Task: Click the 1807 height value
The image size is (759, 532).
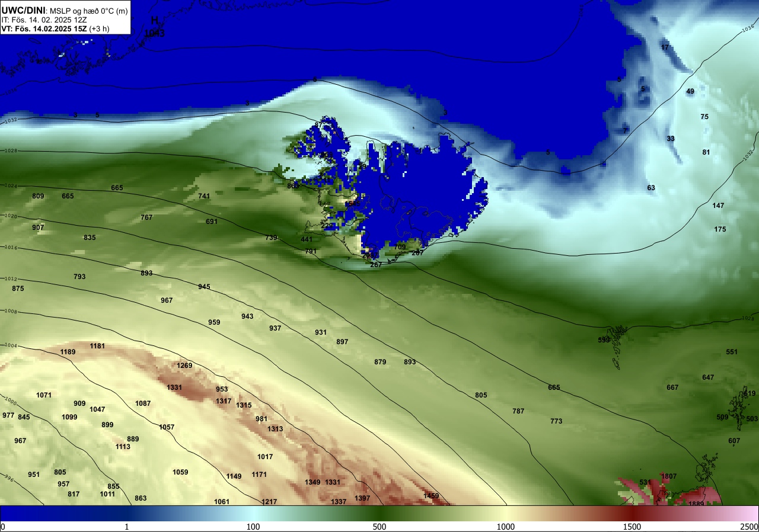Action: (669, 476)
